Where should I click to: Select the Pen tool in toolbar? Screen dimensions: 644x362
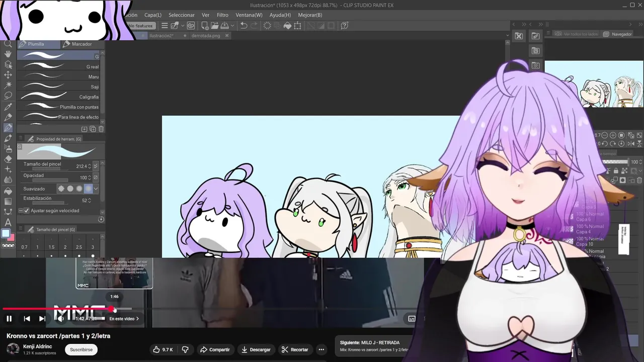tap(8, 128)
